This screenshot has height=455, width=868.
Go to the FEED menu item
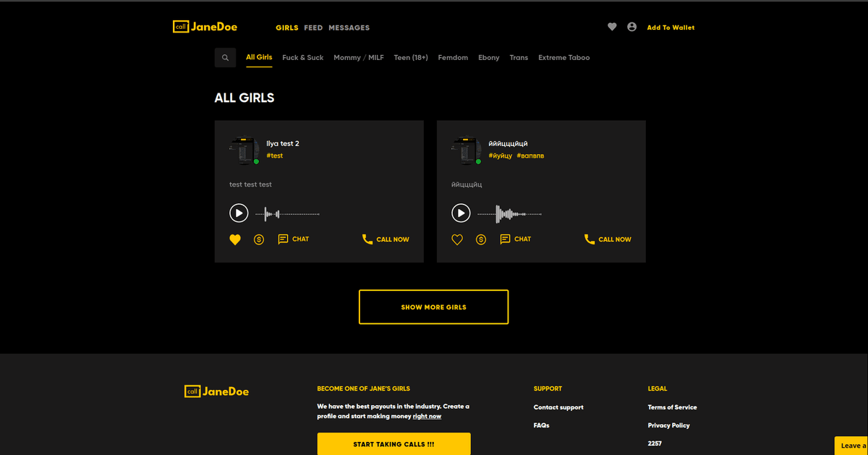coord(313,27)
